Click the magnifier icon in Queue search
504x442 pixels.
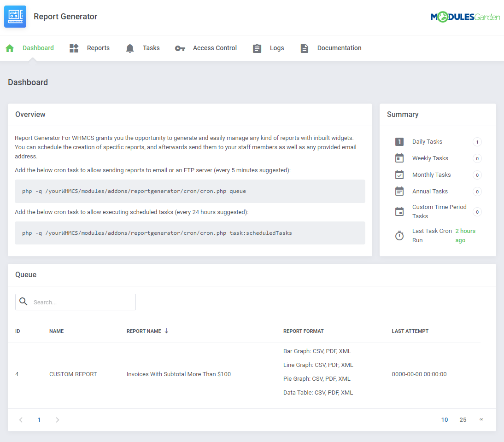click(x=23, y=301)
